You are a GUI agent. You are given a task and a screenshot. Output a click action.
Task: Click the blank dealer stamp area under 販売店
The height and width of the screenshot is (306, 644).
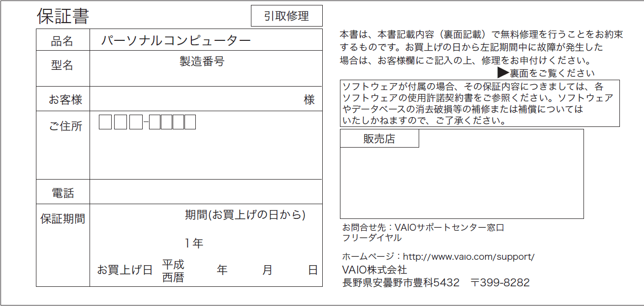[461, 183]
